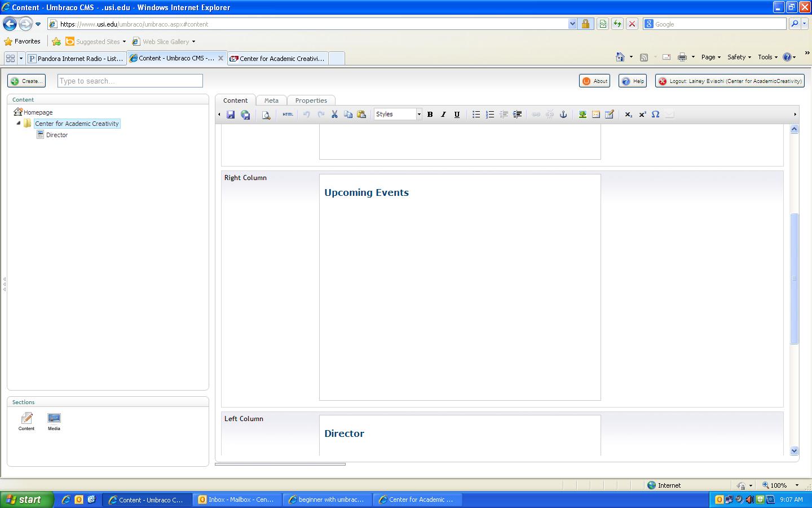Click the Insert image icon
Viewport: 812px width, 508px height.
582,115
